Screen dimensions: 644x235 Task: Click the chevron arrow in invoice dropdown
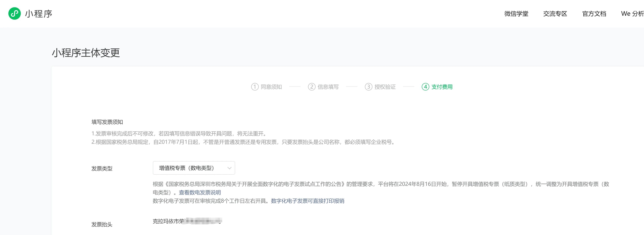tap(229, 168)
